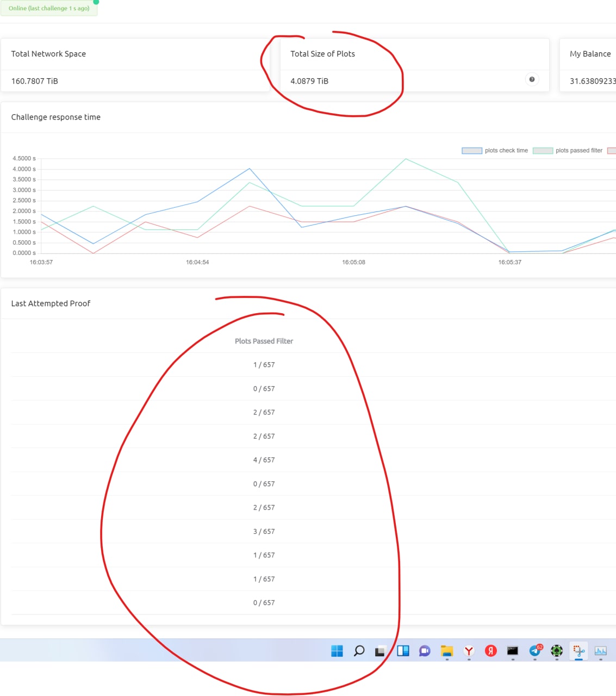Click the 'Last Attempted Proof' heading
Viewport: 616px width, 696px height.
(x=51, y=303)
